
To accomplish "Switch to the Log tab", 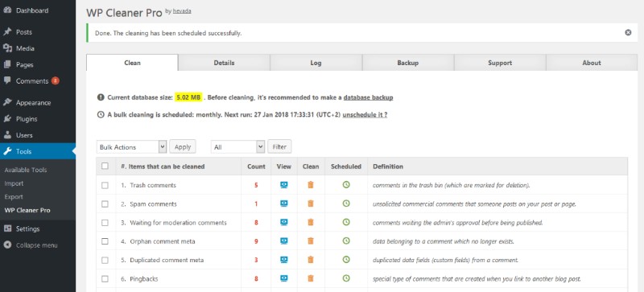I will pos(316,63).
